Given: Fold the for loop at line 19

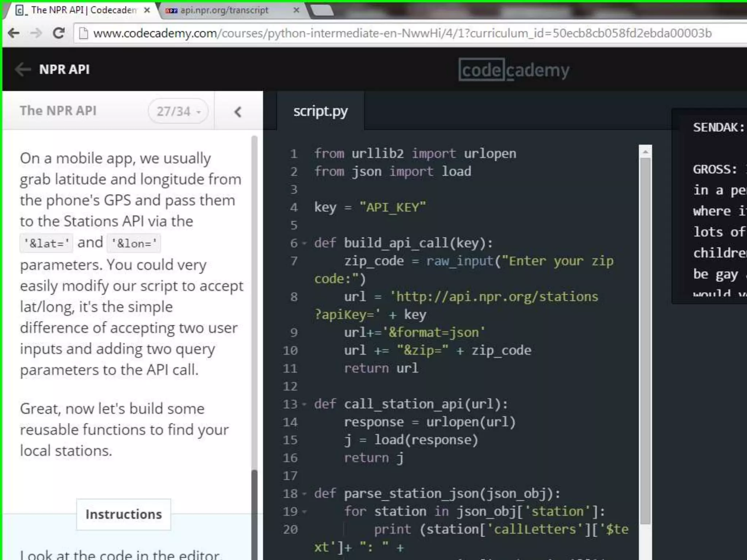Looking at the screenshot, I should click(x=304, y=512).
